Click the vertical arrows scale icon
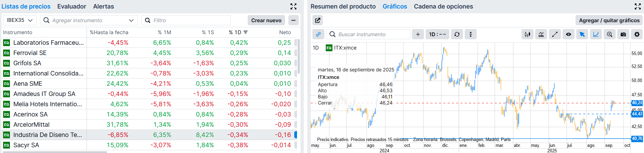The height and width of the screenshot is (153, 644). [x=471, y=34]
